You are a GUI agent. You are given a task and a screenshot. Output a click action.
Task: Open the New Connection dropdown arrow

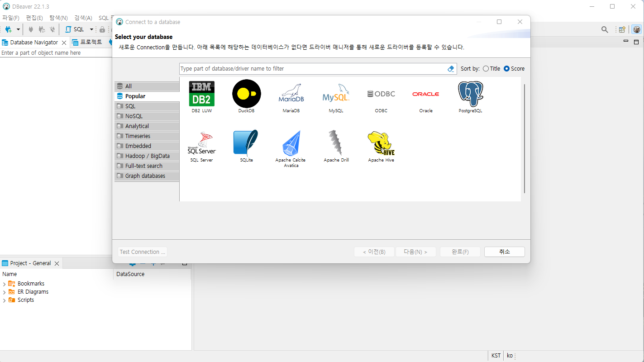[x=18, y=29]
